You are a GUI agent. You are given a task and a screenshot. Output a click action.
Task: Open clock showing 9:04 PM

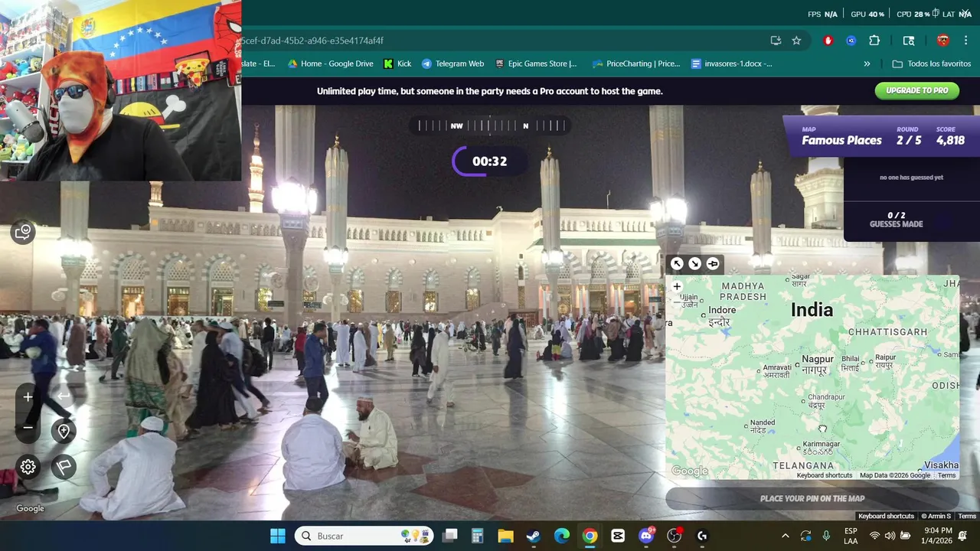[938, 536]
